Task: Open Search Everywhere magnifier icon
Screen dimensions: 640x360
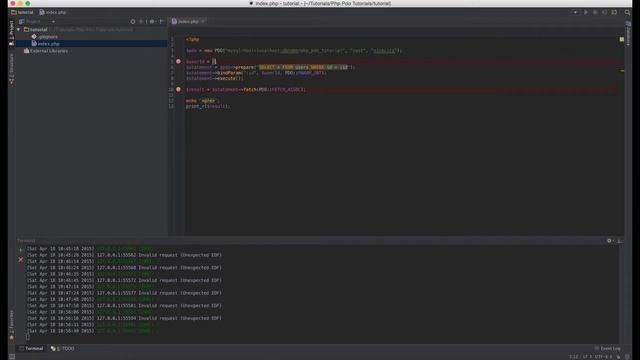Action: point(627,12)
